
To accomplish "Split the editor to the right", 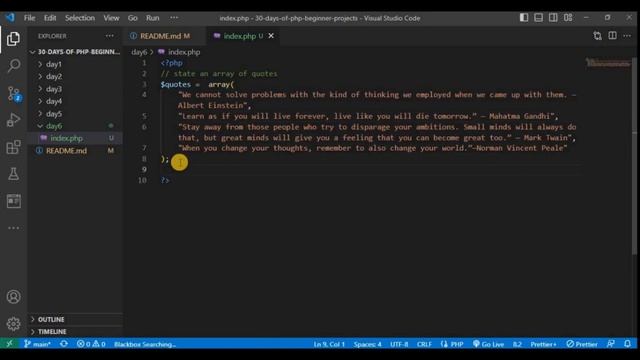I will click(x=612, y=36).
